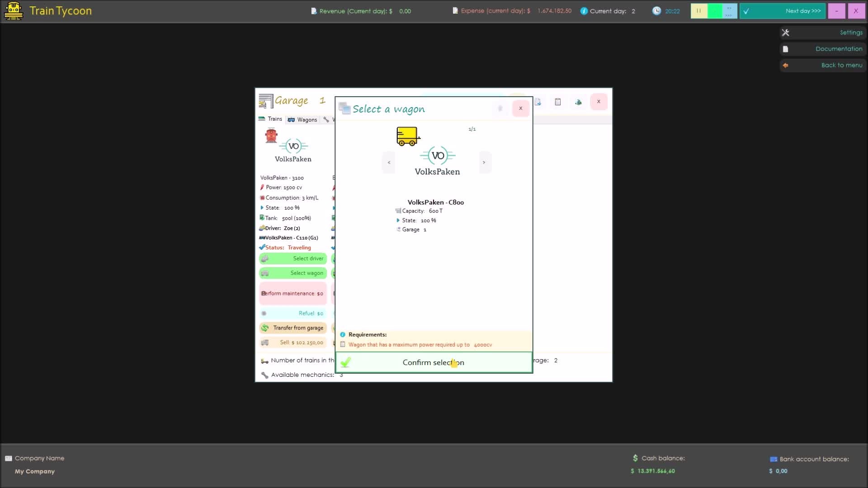
Task: Show next wagon with right arrow
Action: coord(484,162)
